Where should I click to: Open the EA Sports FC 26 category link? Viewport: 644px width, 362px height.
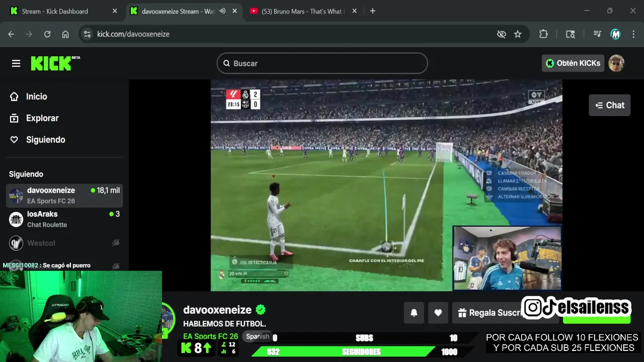pyautogui.click(x=210, y=336)
